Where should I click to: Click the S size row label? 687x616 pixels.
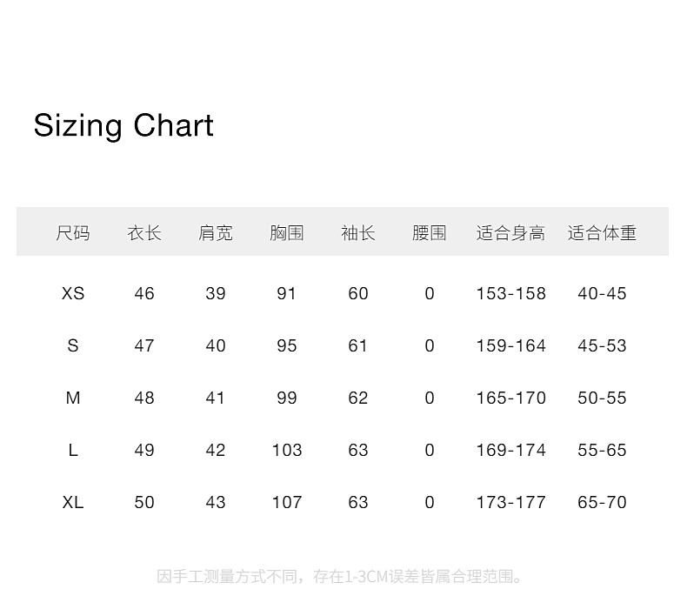(73, 345)
